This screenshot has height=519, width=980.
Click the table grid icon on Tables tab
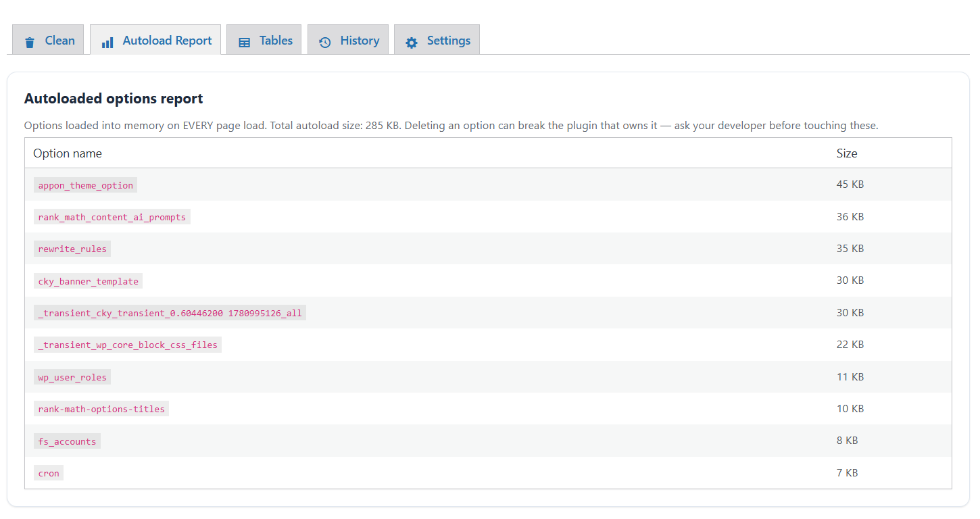244,43
